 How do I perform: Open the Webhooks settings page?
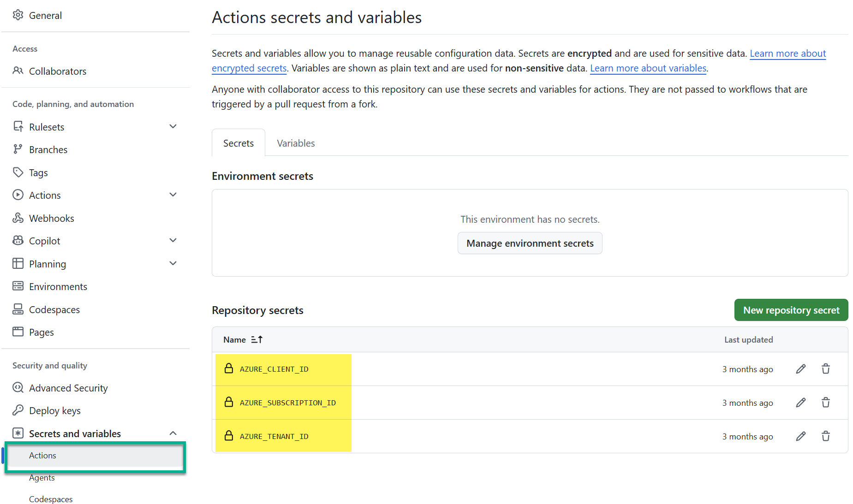pos(52,219)
